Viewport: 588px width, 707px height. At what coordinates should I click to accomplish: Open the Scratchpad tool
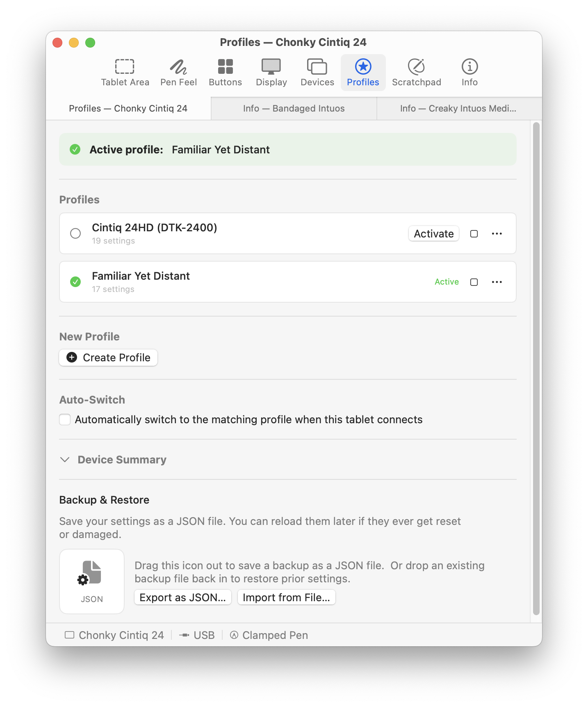416,73
